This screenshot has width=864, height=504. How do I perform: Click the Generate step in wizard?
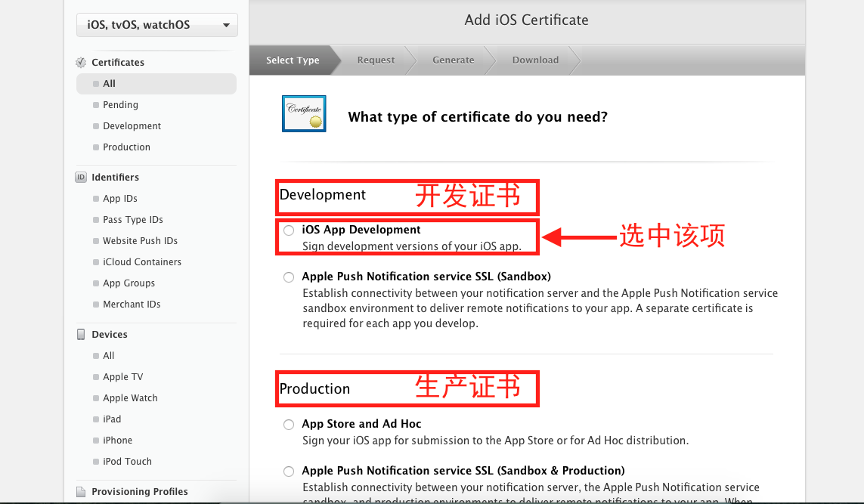click(454, 60)
